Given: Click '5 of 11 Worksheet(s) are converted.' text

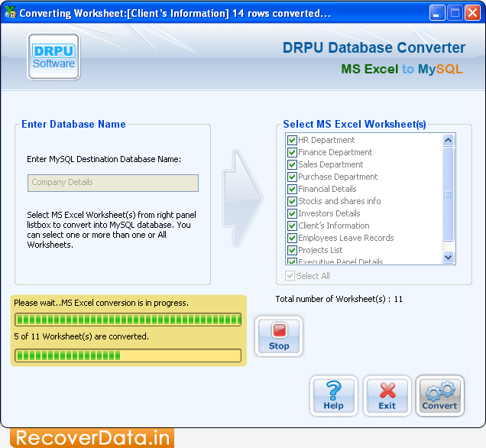Looking at the screenshot, I should tap(81, 336).
